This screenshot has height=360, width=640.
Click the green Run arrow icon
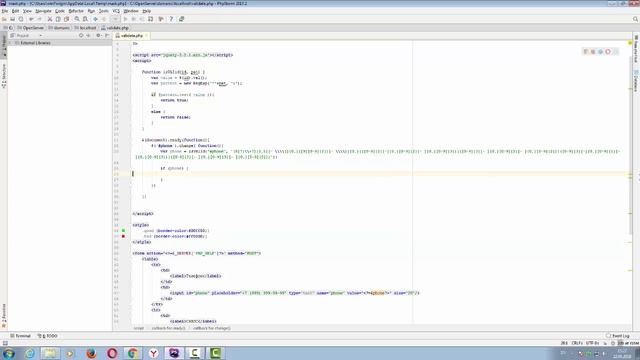point(125,19)
